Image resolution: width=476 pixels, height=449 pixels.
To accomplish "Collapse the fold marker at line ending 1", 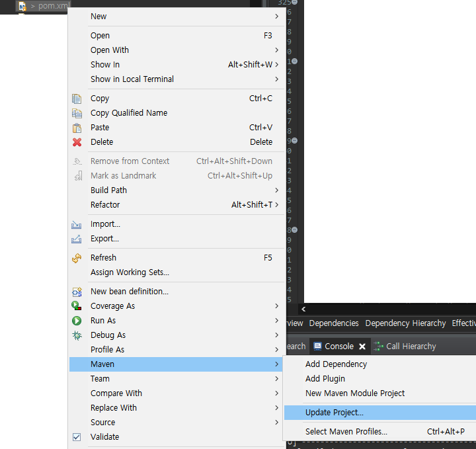I will (x=294, y=61).
